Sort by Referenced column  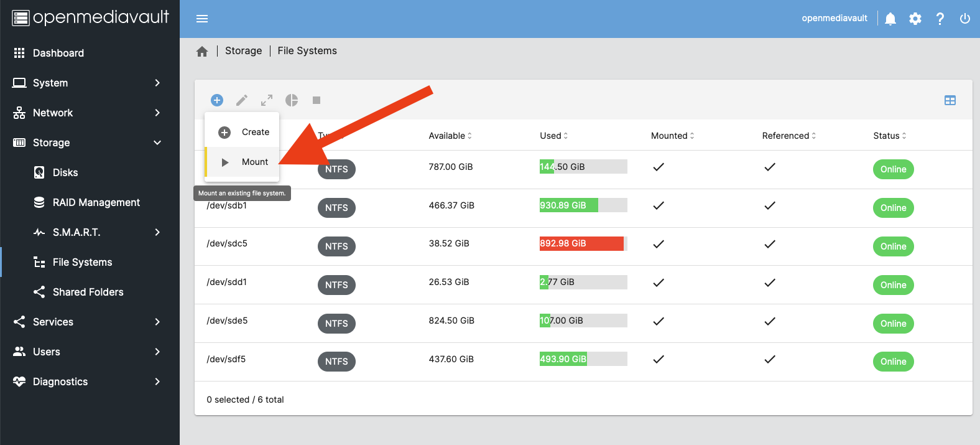point(789,136)
